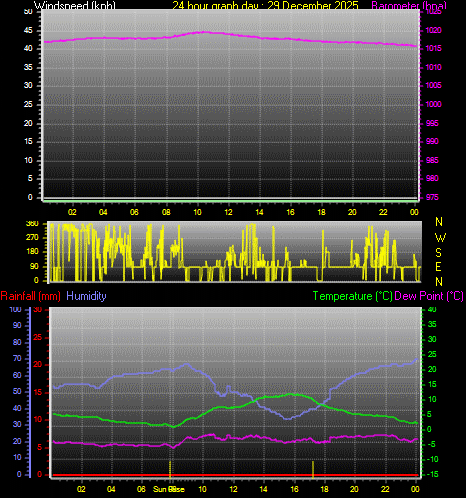Click hour '12' under the windspeed chart
The height and width of the screenshot is (498, 466).
[229, 212]
